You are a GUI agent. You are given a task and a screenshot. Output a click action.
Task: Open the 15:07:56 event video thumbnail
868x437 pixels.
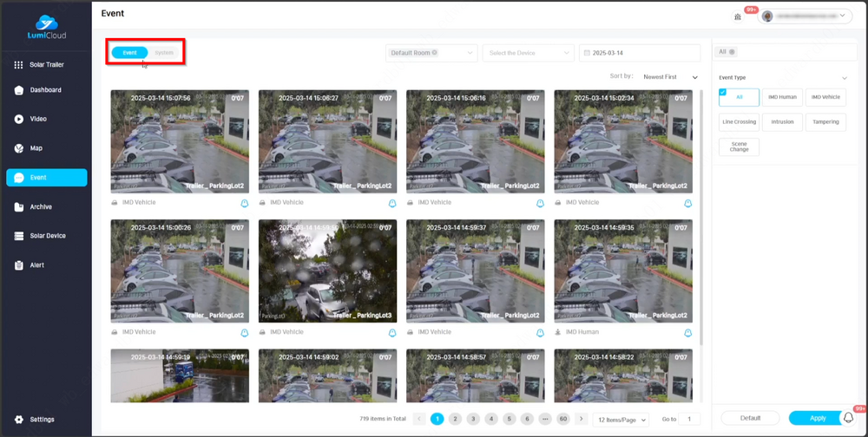[180, 141]
